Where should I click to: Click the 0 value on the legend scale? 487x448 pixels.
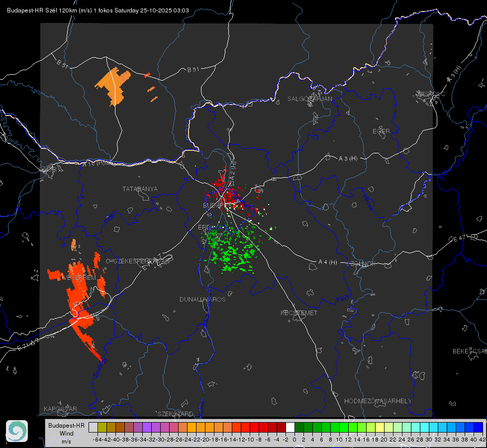click(294, 440)
